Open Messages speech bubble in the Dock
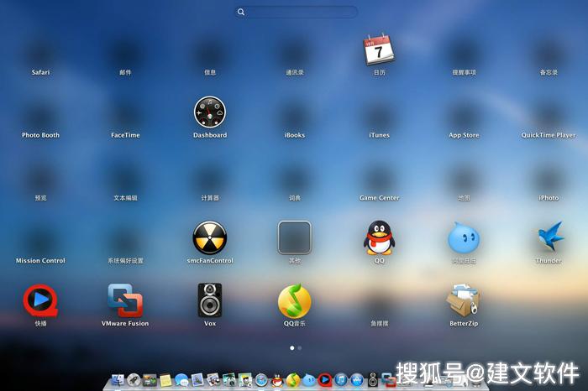588x391 pixels. pos(181,380)
